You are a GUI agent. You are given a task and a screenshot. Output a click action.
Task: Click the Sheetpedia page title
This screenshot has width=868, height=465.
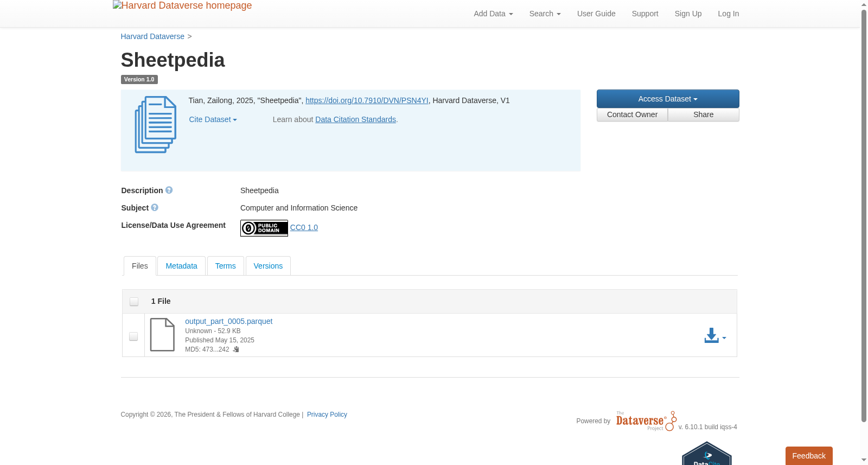coord(173,60)
